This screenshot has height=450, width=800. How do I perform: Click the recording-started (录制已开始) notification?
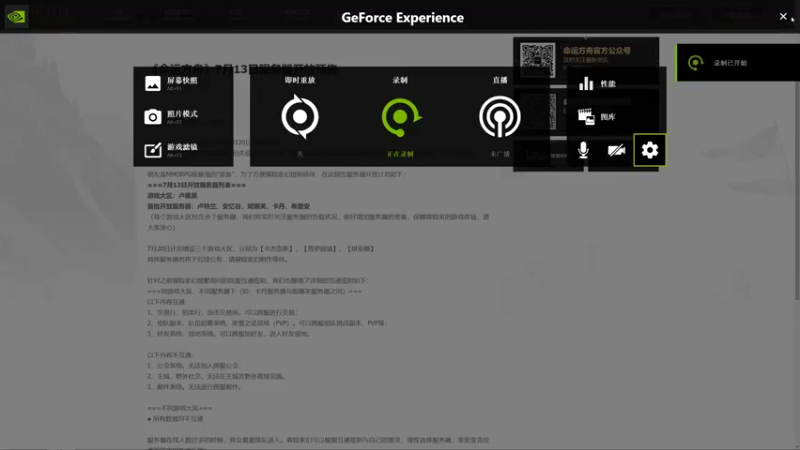[738, 63]
